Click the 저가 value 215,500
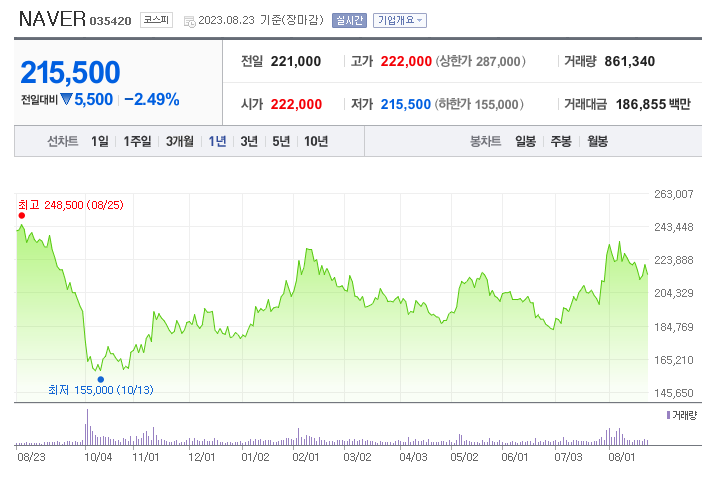This screenshot has height=482, width=702. tap(406, 104)
